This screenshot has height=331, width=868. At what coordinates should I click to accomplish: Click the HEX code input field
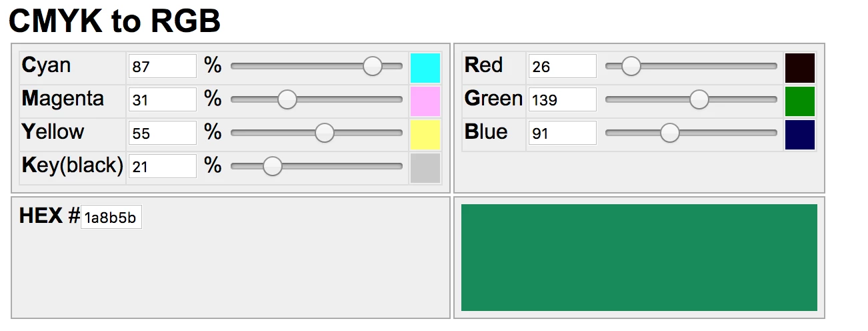click(x=111, y=217)
